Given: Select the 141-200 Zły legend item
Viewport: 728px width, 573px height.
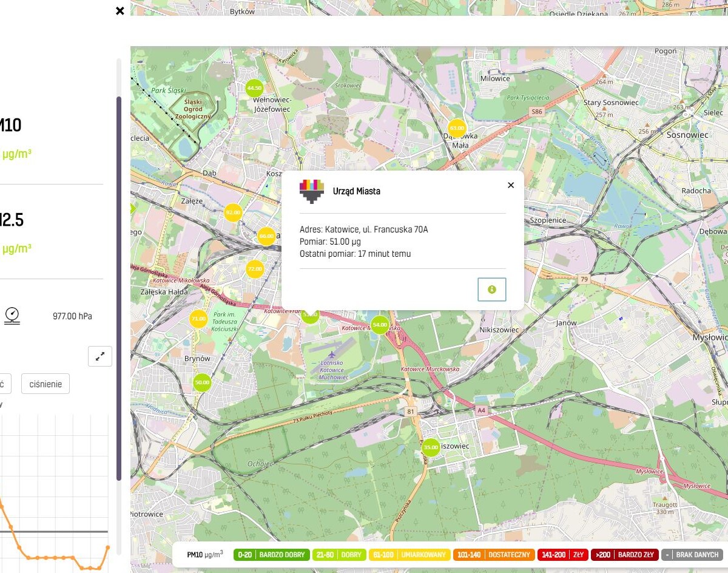Looking at the screenshot, I should [x=563, y=555].
